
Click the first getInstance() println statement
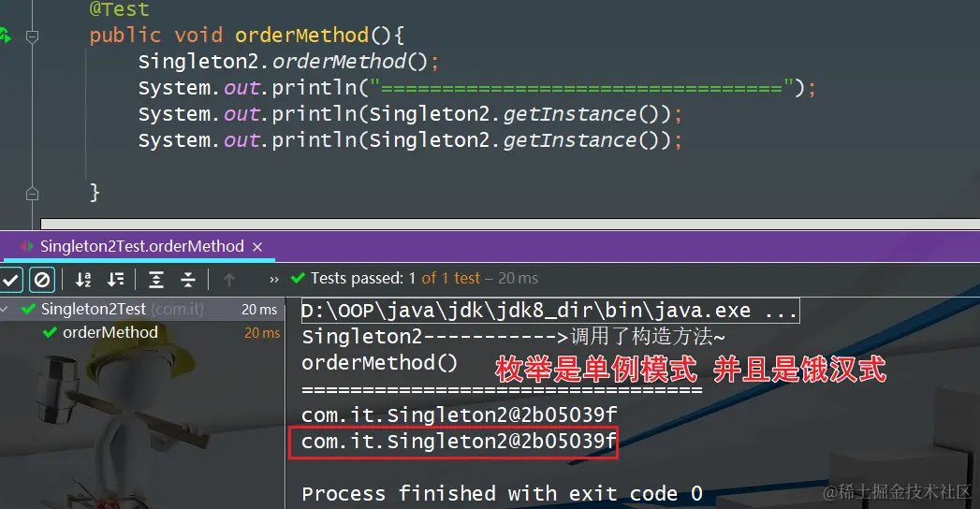pos(410,114)
